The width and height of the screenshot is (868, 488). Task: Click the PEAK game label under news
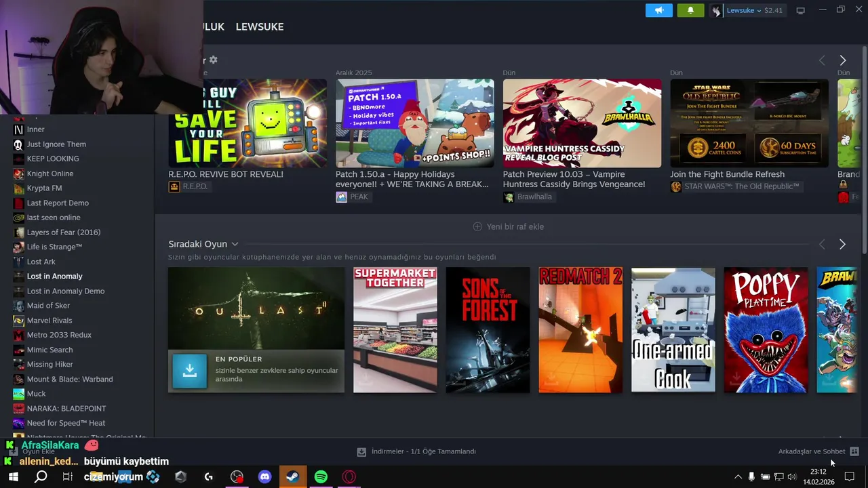pos(352,197)
